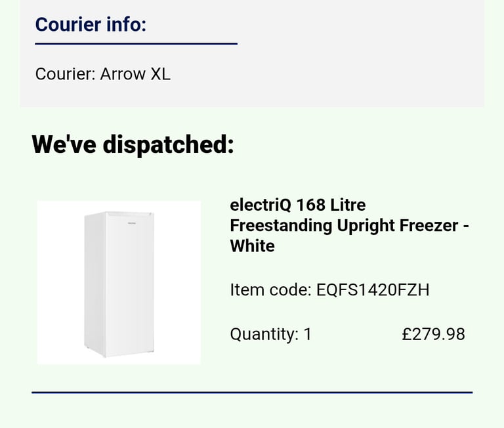Click Freestanding Upright Freezer text line
504x428 pixels.
pyautogui.click(x=349, y=225)
